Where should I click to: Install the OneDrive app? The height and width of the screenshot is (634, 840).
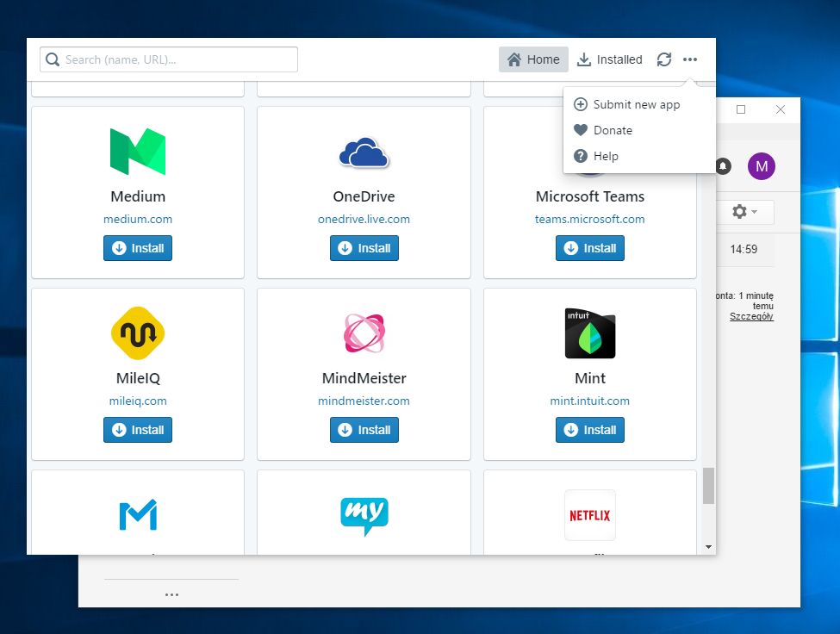pos(364,248)
